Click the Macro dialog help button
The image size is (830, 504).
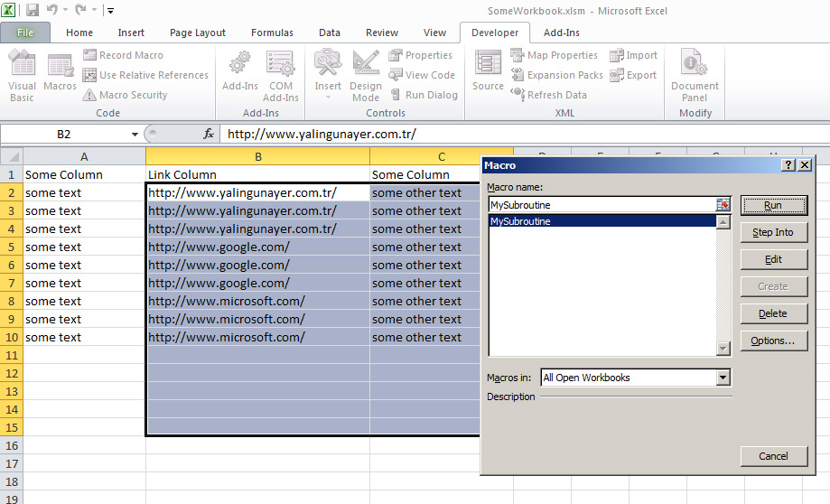788,165
